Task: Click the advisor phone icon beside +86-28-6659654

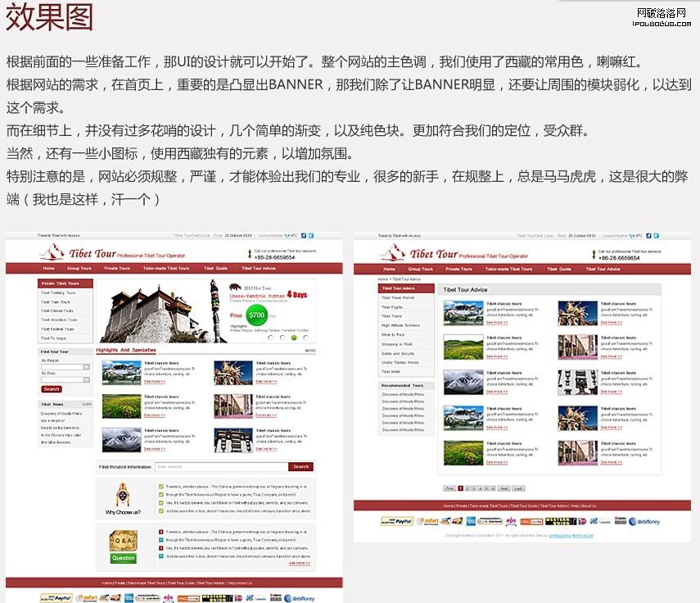Action: click(x=250, y=254)
